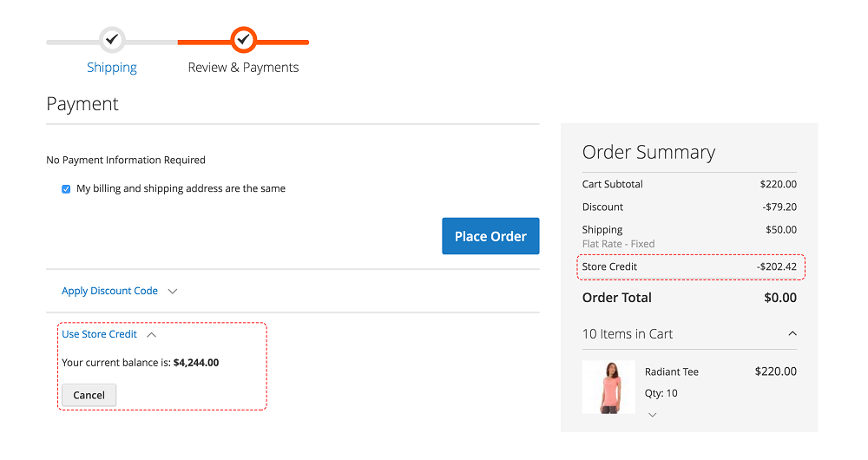Click the Shipping step checkmark icon
The height and width of the screenshot is (460, 868).
pos(112,40)
